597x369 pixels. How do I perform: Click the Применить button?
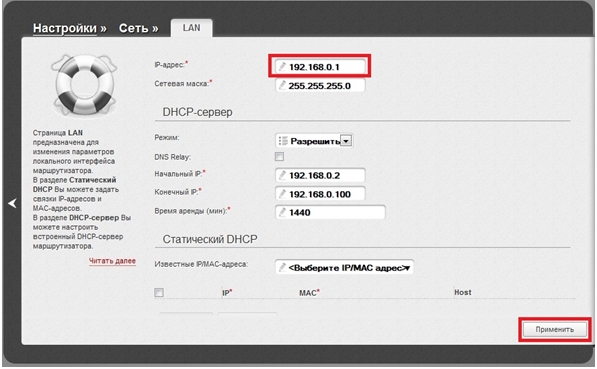555,329
